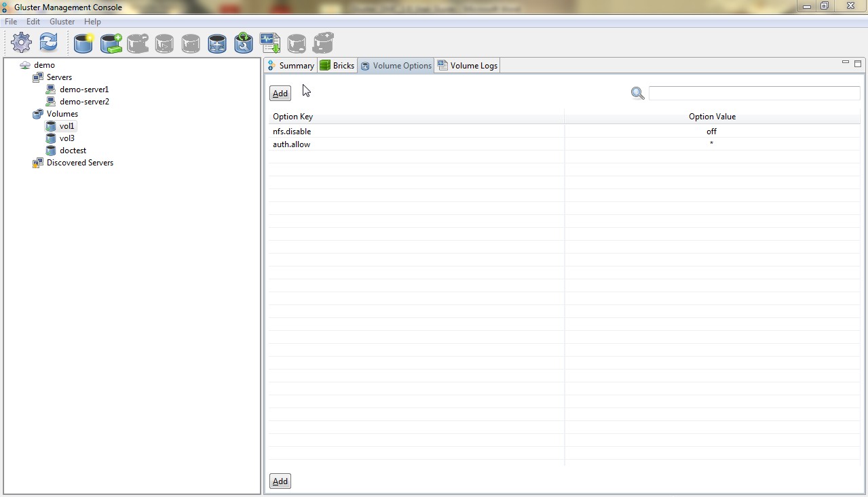This screenshot has width=868, height=497.
Task: Click the top Add button above table
Action: point(280,94)
